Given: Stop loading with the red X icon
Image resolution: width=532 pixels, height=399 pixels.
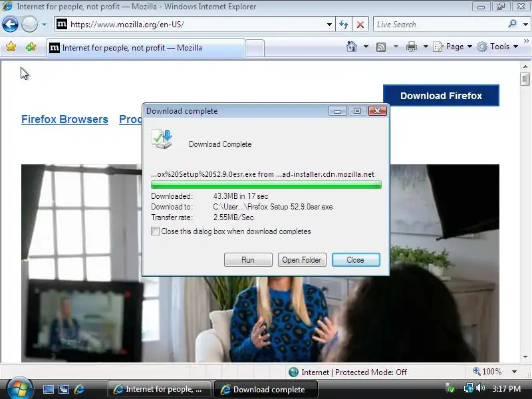Looking at the screenshot, I should click(x=360, y=25).
